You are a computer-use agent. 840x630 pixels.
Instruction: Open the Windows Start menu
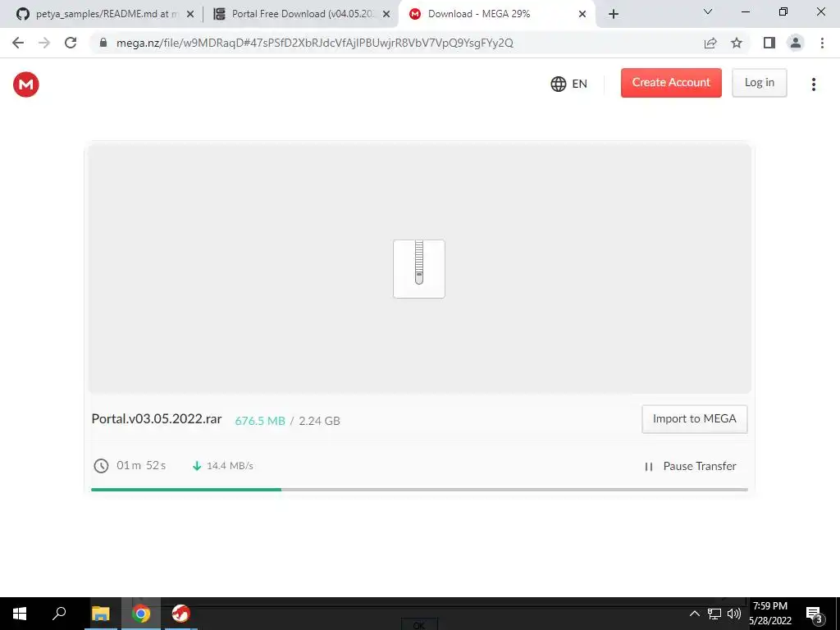tap(20, 614)
